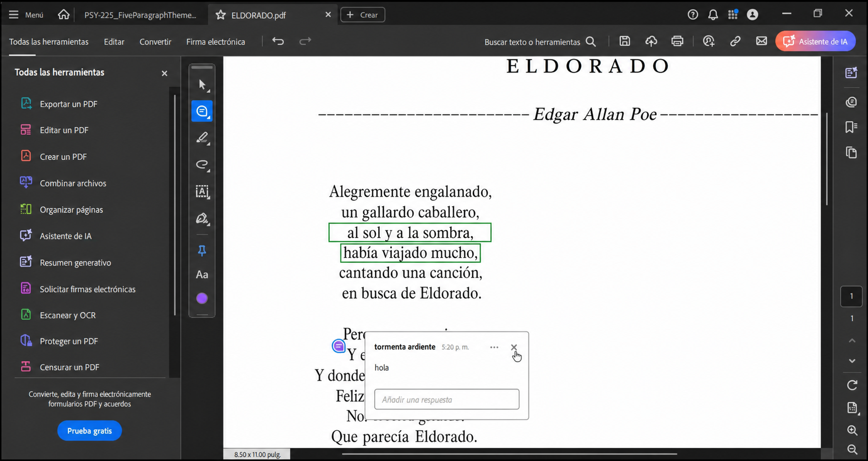The width and height of the screenshot is (868, 461).
Task: Select the sign pen tool
Action: click(202, 218)
